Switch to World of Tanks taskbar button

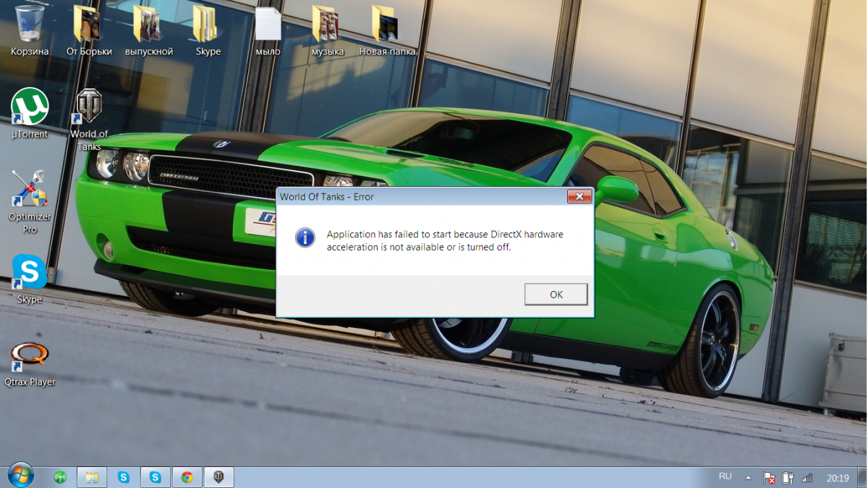(218, 477)
